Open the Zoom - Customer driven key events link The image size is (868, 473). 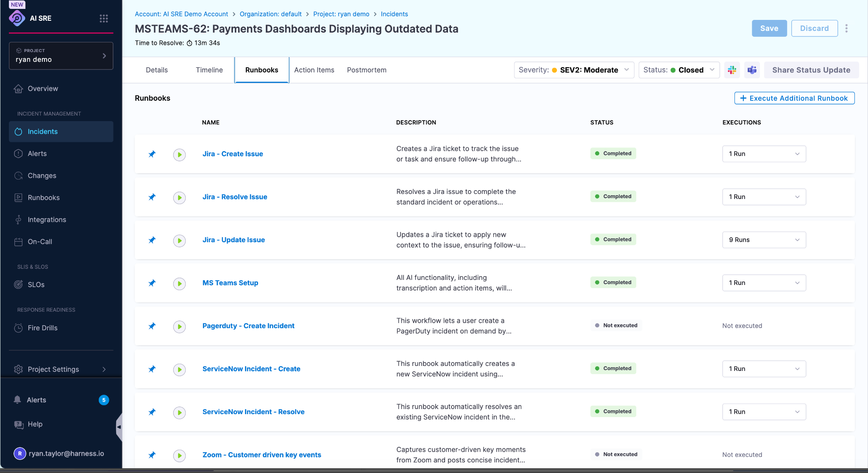[262, 455]
